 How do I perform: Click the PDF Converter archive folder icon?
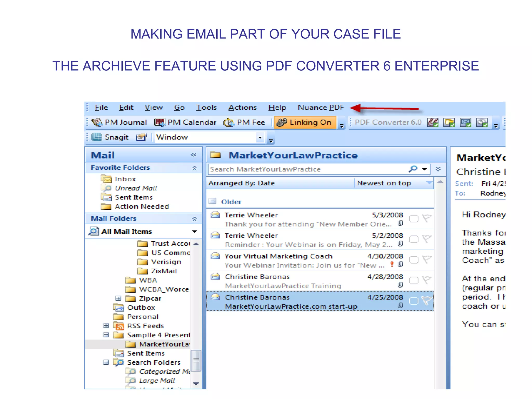click(x=449, y=122)
